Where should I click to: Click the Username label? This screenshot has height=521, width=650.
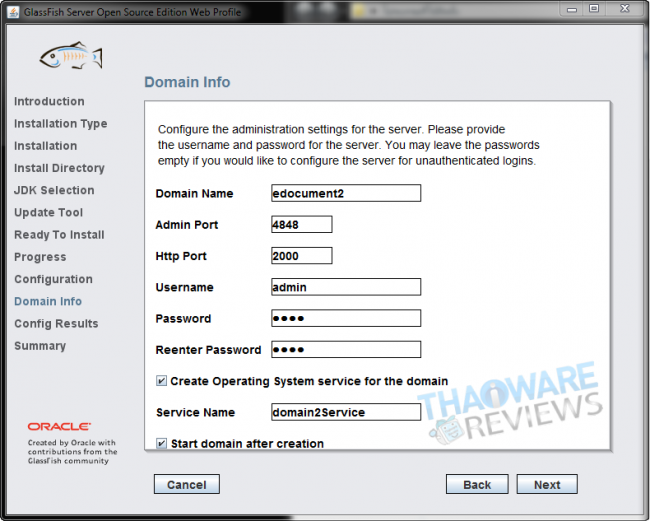184,287
